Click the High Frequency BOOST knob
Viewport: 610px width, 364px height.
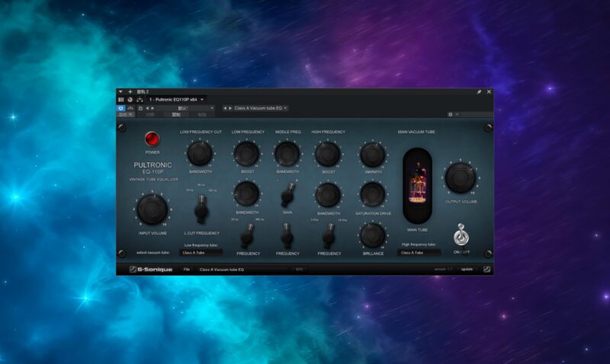pos(328,154)
